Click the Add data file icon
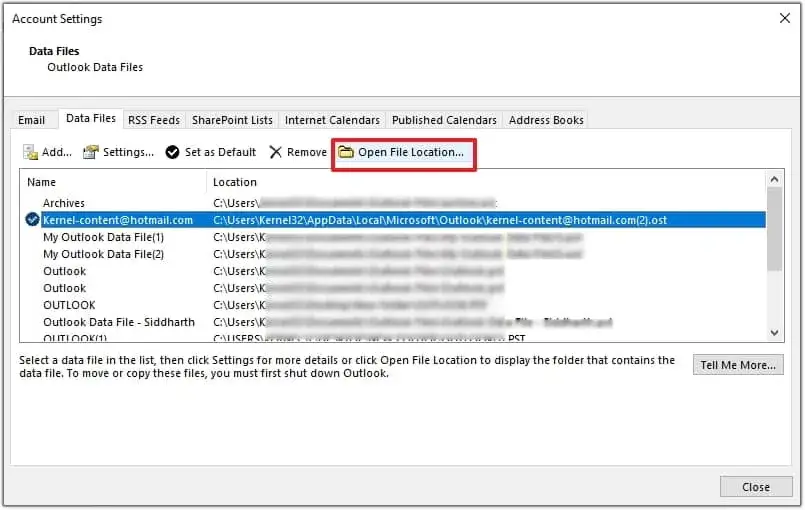The image size is (805, 510). pyautogui.click(x=30, y=152)
